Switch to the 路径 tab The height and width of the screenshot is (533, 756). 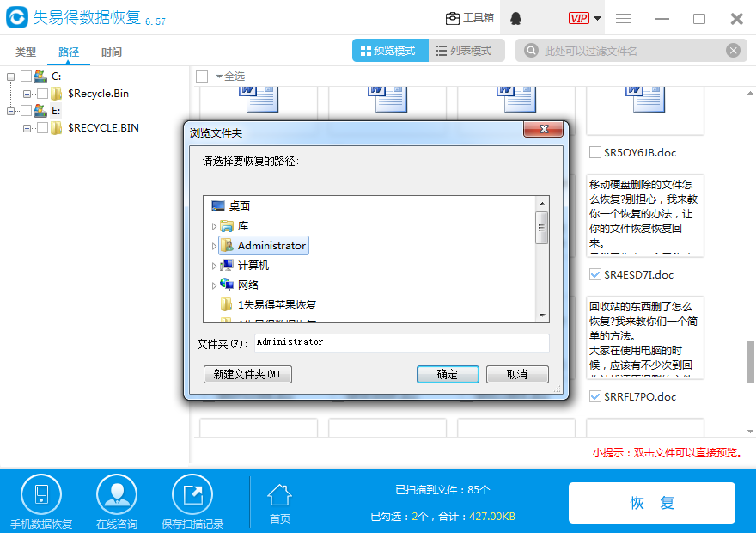pos(69,52)
